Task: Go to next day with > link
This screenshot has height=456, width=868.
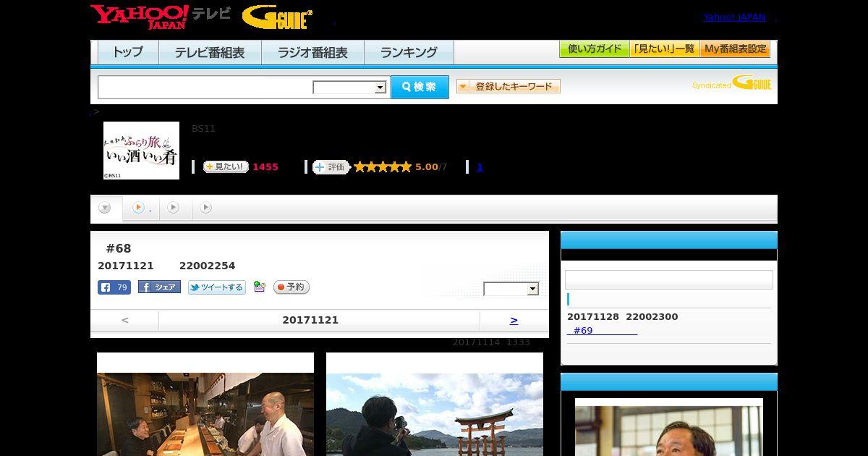Action: tap(514, 320)
